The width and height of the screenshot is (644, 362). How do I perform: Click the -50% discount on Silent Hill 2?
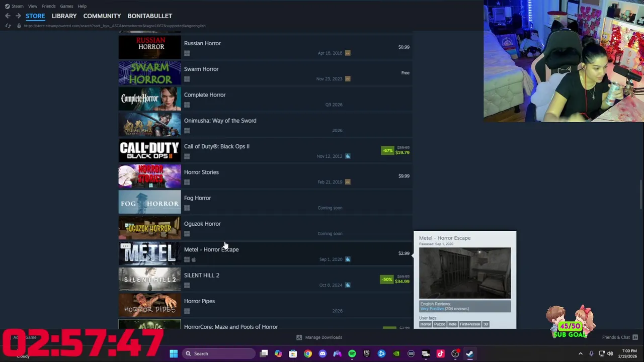click(386, 280)
